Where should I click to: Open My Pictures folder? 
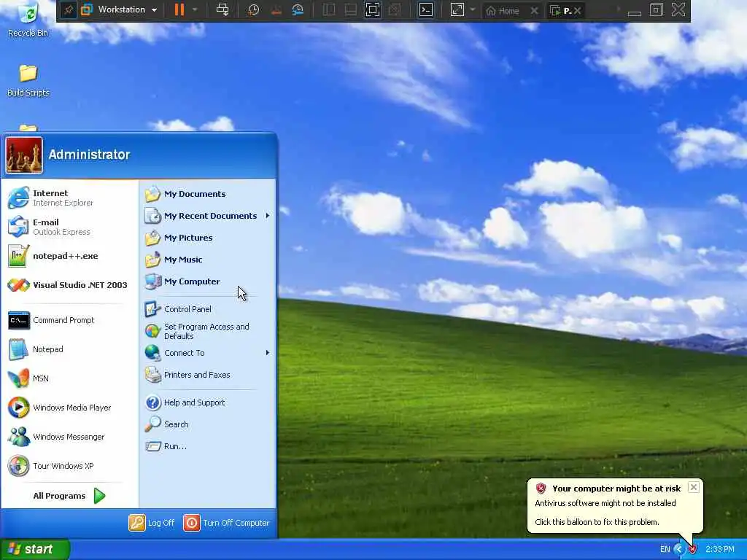tap(208, 238)
